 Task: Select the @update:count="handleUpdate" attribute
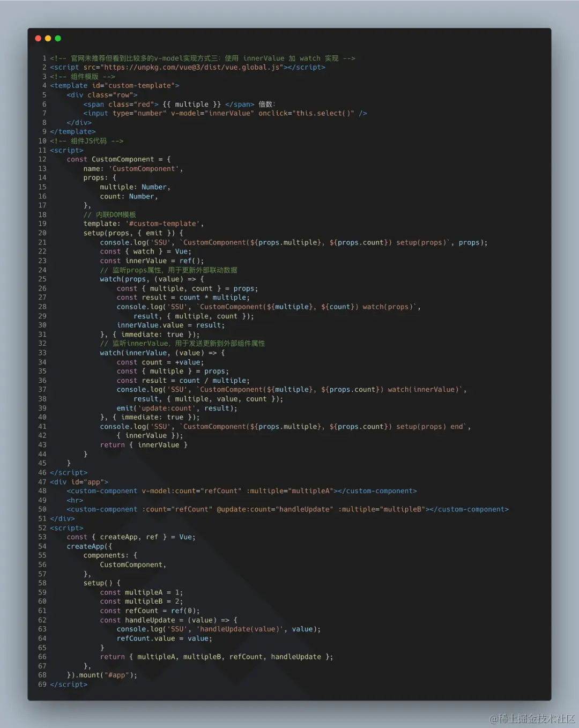[275, 509]
